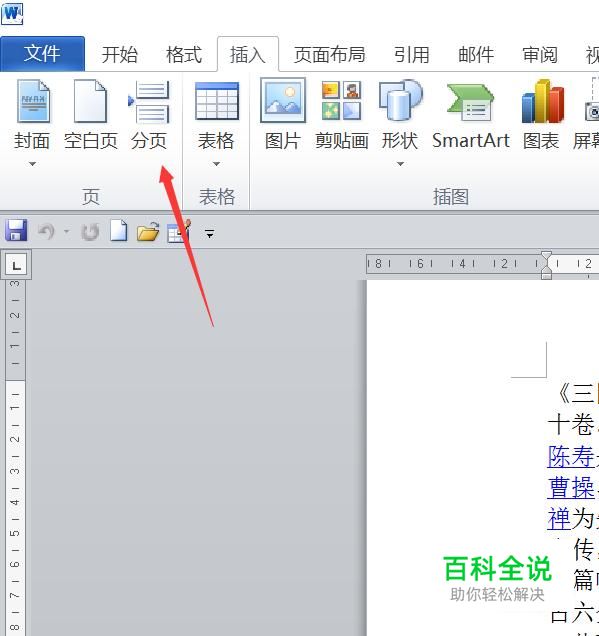Expand the 形状 dropdown arrow

click(400, 164)
